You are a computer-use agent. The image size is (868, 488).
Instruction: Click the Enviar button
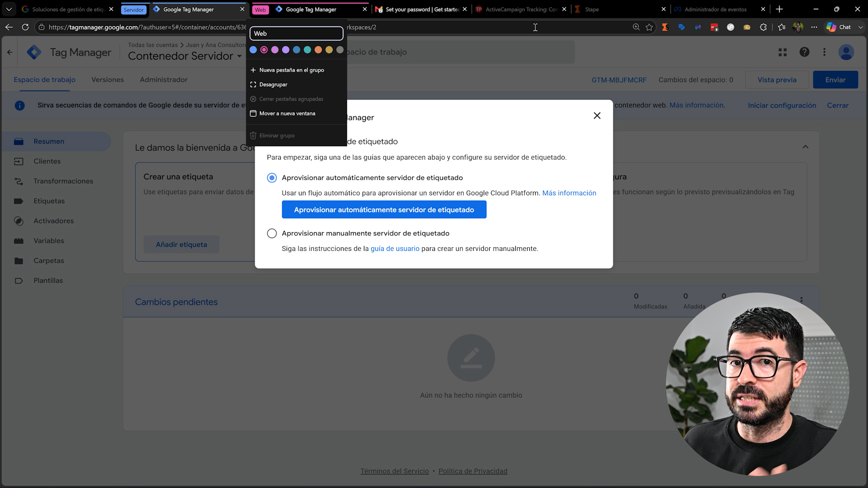pos(835,80)
